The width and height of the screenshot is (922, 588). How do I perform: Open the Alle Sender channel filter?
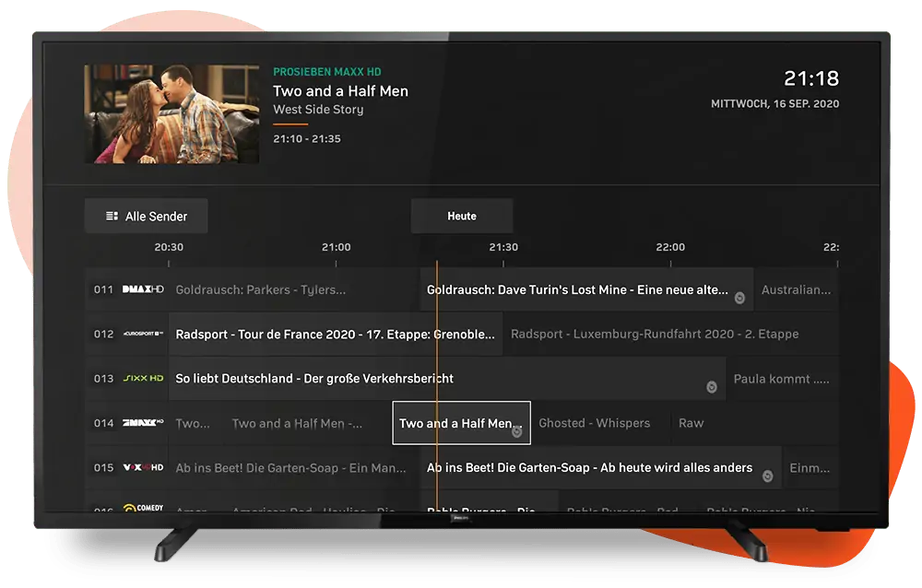(146, 216)
